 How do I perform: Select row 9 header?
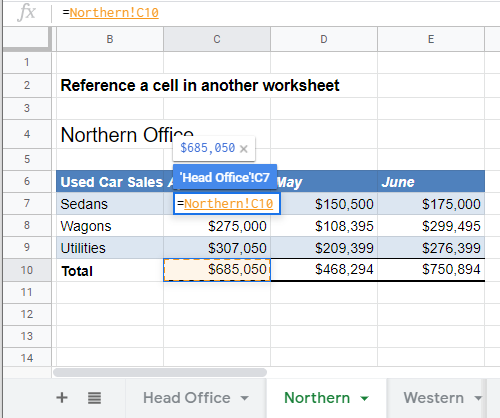(27, 247)
